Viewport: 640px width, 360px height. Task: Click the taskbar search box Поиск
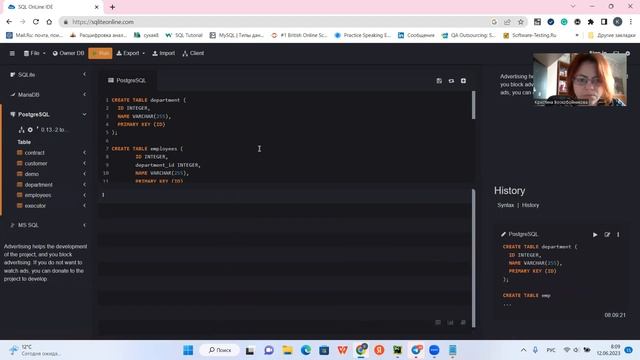click(x=220, y=350)
